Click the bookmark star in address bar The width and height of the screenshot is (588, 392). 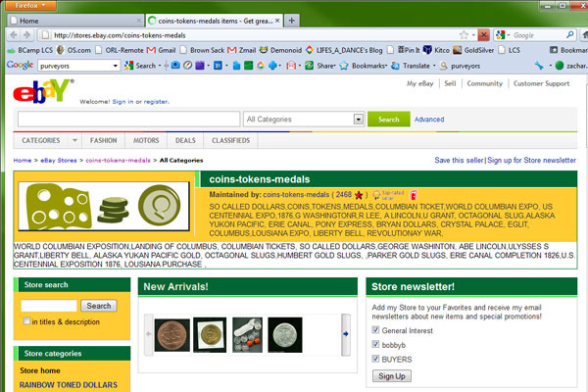464,35
